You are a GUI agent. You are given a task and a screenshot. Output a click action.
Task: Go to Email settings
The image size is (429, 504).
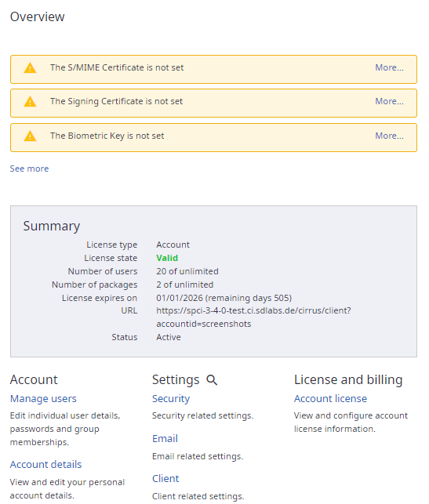(165, 439)
